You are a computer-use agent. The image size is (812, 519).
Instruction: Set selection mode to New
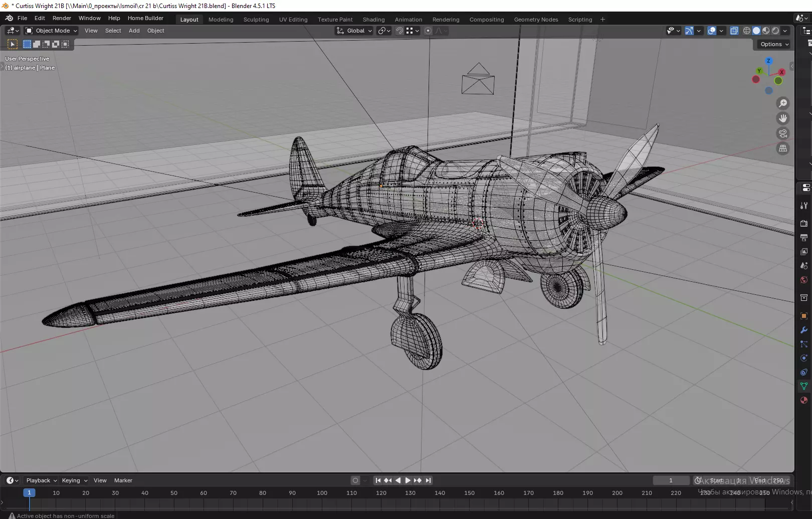coord(27,44)
